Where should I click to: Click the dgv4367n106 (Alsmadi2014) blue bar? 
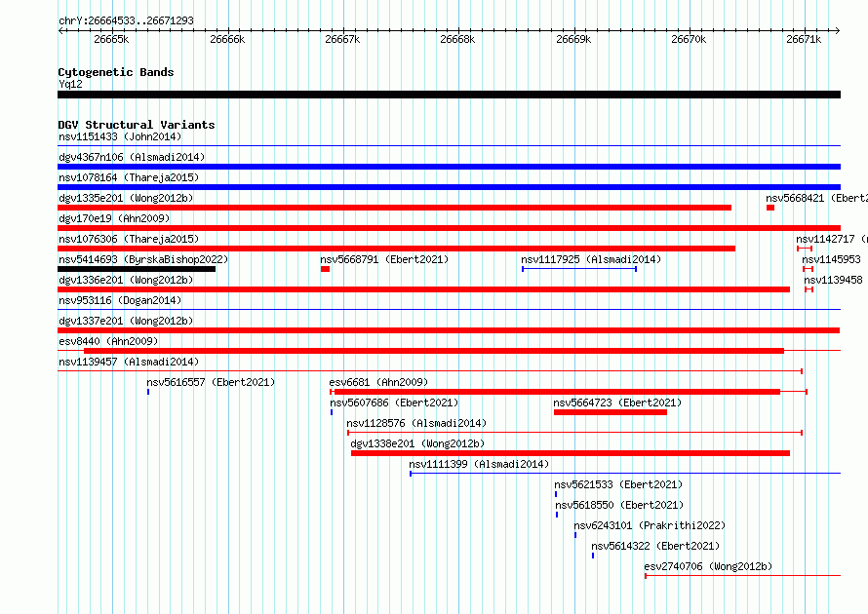[x=449, y=167]
